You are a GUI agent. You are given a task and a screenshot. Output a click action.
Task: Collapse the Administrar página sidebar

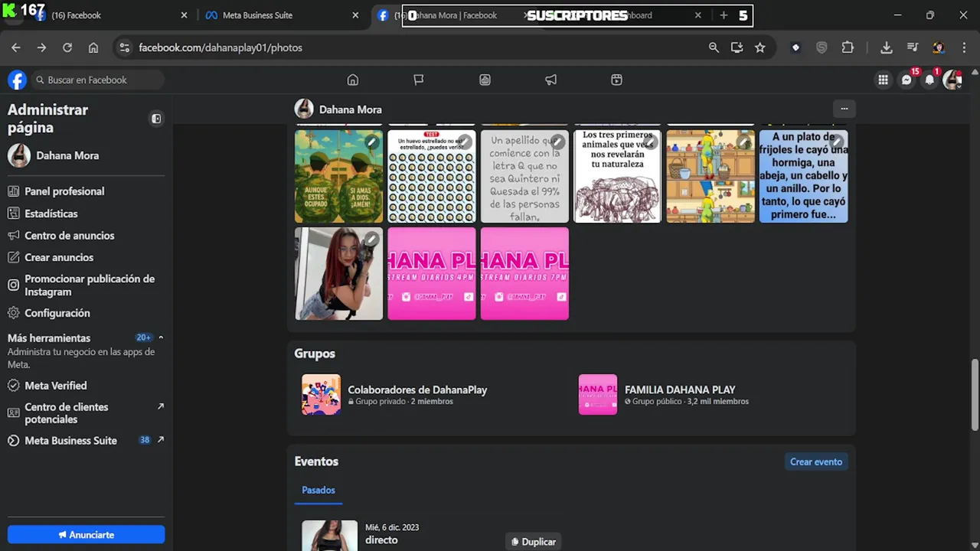pos(156,119)
